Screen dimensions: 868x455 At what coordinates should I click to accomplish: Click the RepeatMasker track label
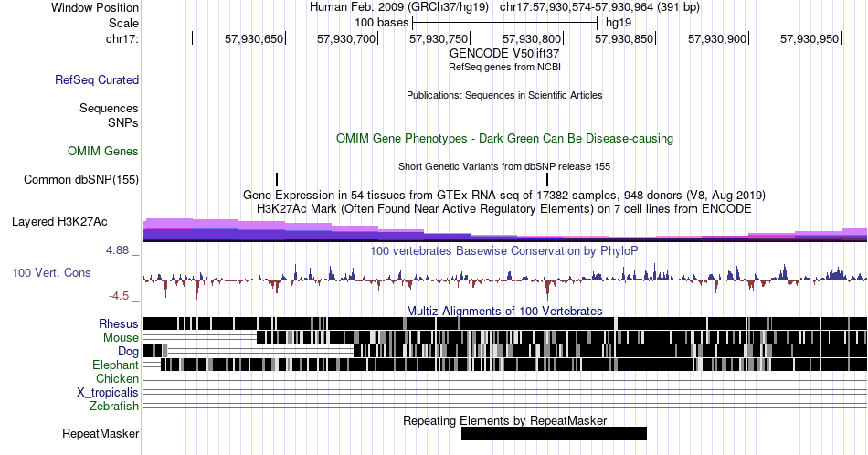tap(101, 433)
